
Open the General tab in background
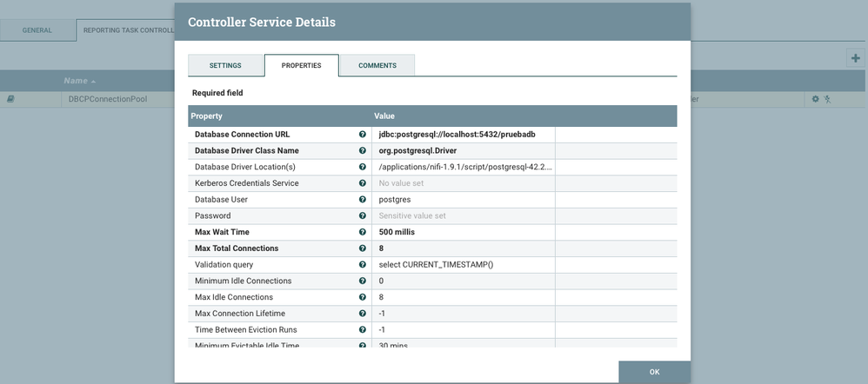pos(37,30)
